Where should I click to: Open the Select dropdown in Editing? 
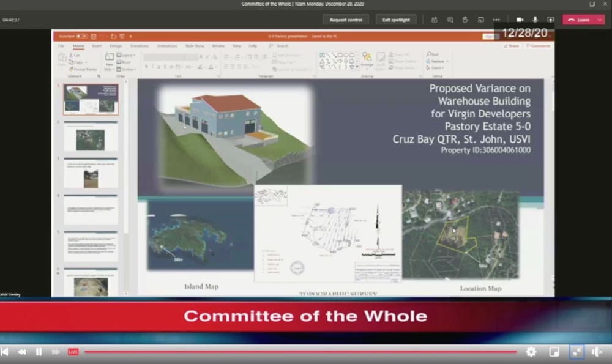pos(435,68)
